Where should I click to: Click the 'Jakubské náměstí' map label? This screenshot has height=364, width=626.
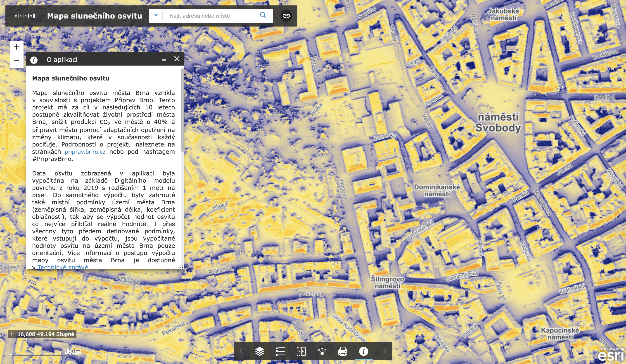click(503, 14)
